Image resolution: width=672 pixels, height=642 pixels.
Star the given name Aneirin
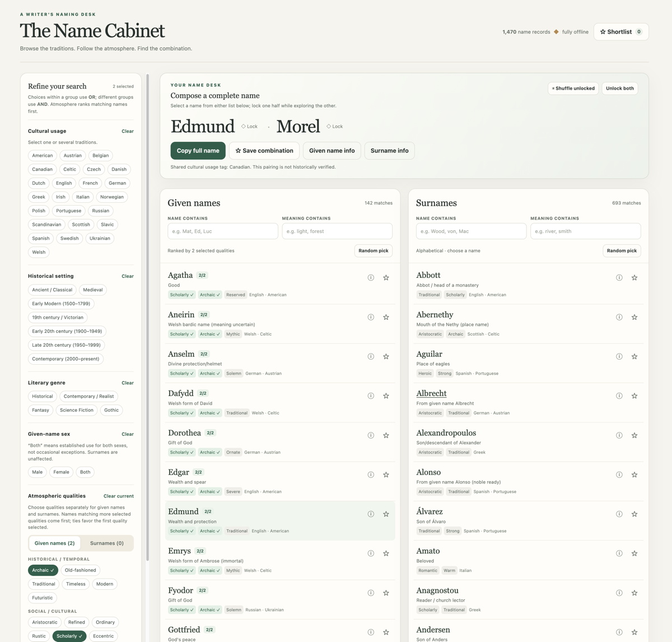(386, 317)
